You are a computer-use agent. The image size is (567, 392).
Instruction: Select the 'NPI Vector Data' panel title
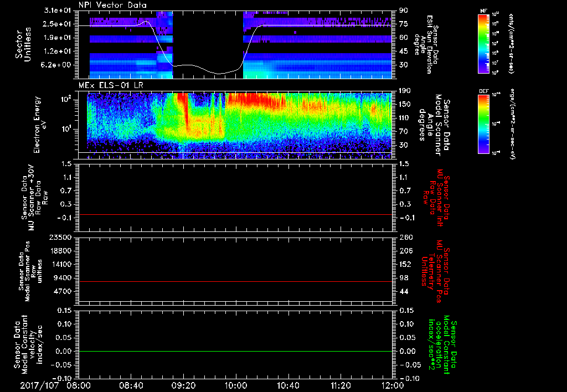pos(112,5)
